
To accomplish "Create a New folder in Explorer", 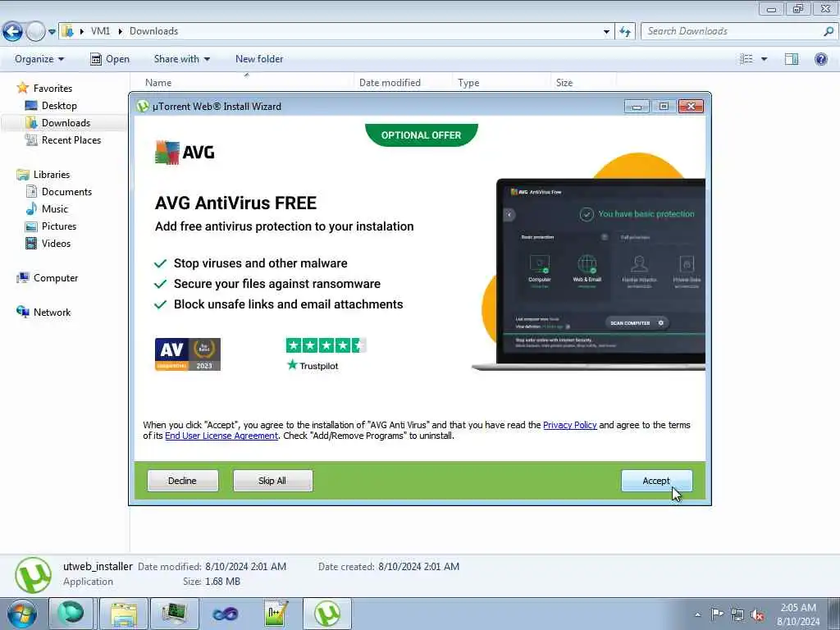I will click(259, 59).
